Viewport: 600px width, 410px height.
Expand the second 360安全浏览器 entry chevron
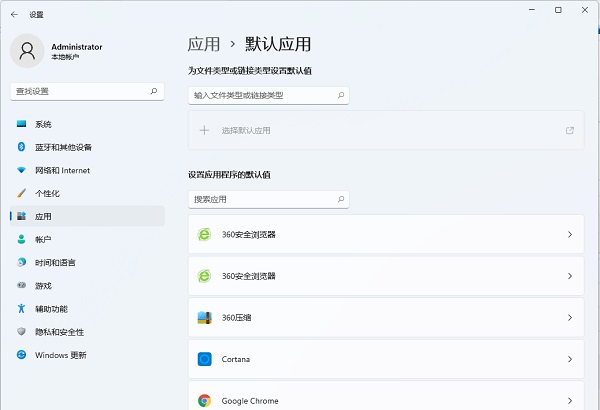(569, 276)
